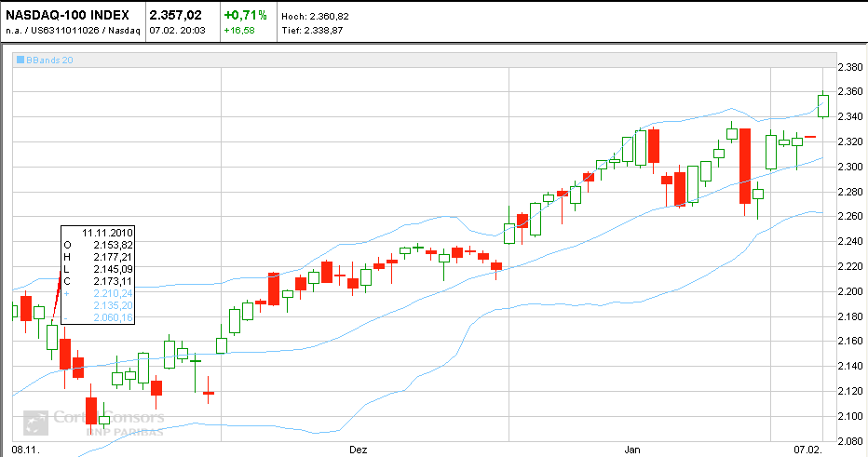This screenshot has width=868, height=457.
Task: Click the 2.260 price axis label
Action: click(x=850, y=216)
